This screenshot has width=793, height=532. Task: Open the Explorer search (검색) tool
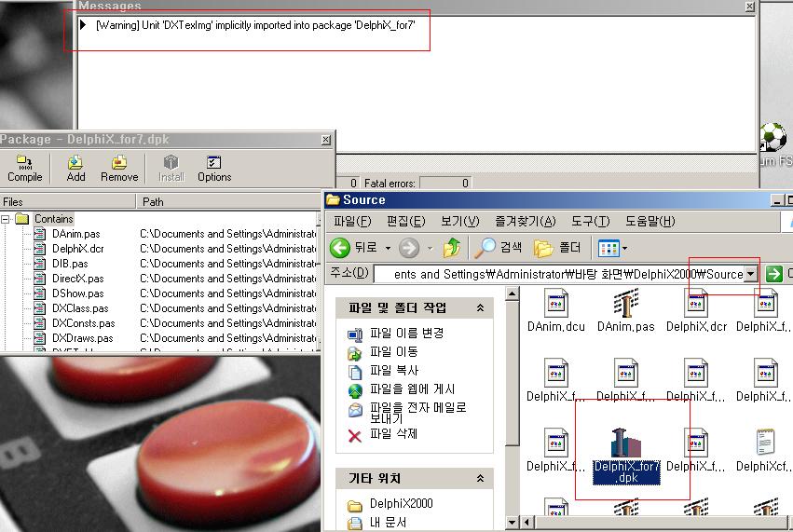(499, 248)
